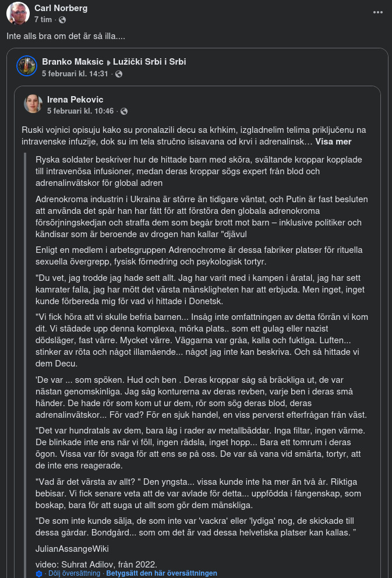Viewport: 392px width, 578px height.
Task: Open the post options three-dot menu
Action: click(379, 12)
